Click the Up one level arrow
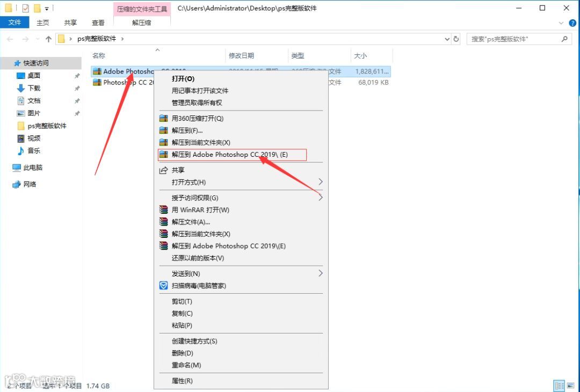The image size is (580, 392). click(x=48, y=39)
